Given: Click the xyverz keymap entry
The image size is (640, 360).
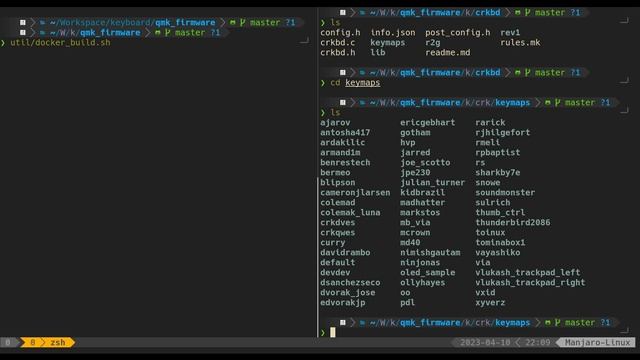Looking at the screenshot, I should 490,302.
